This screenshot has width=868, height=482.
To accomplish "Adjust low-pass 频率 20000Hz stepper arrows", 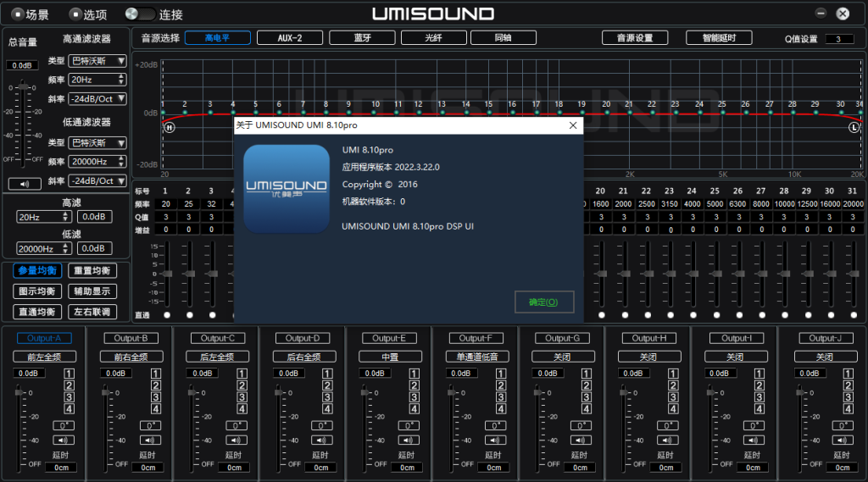I will coord(121,162).
